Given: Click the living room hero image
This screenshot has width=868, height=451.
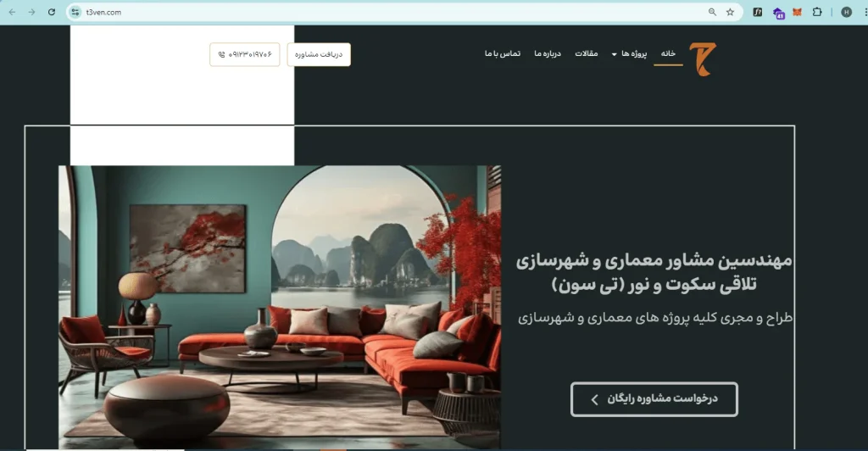Looking at the screenshot, I should tap(280, 307).
